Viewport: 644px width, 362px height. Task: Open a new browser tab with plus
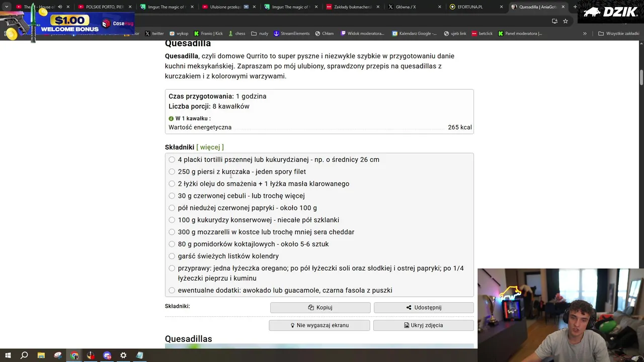575,7
